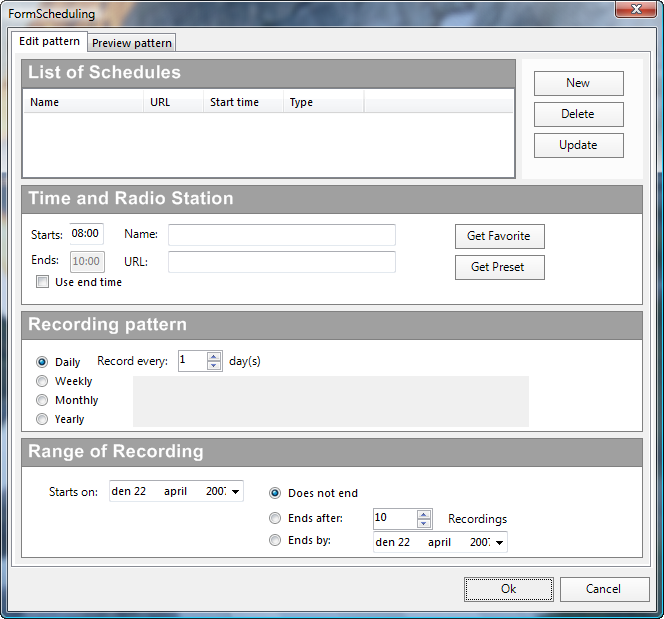This screenshot has height=619, width=664.
Task: Click the New schedule button
Action: click(x=578, y=83)
